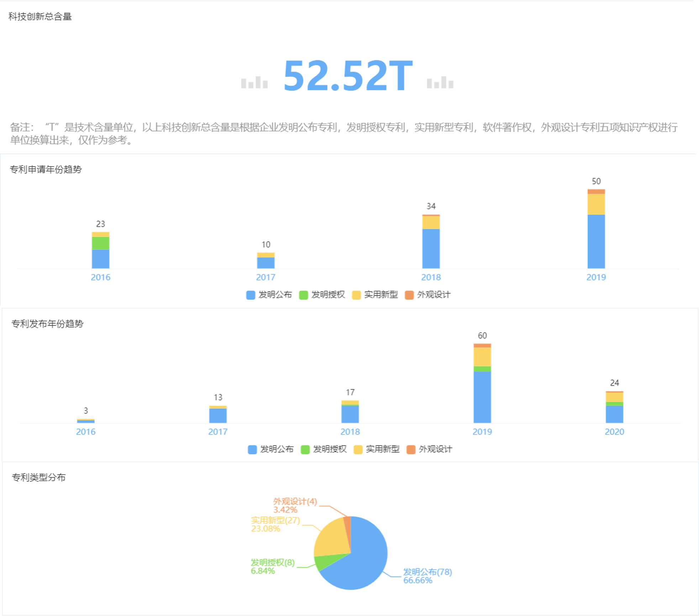Select the green 发明授权 pie slice
Screen dimensions: 699x616
[x=326, y=562]
